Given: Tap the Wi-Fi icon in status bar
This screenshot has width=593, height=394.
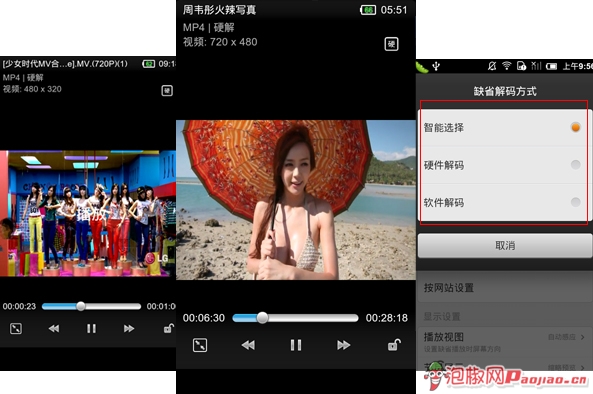Looking at the screenshot, I should (x=506, y=66).
